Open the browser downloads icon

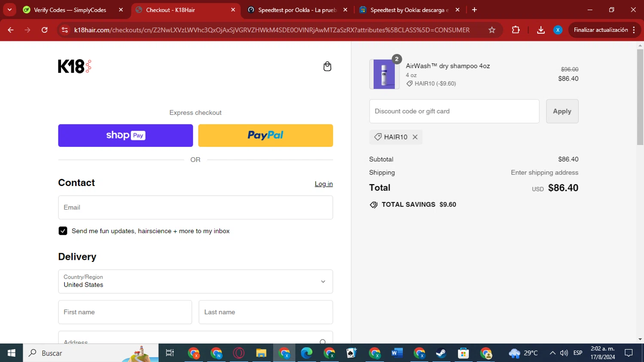pyautogui.click(x=541, y=30)
